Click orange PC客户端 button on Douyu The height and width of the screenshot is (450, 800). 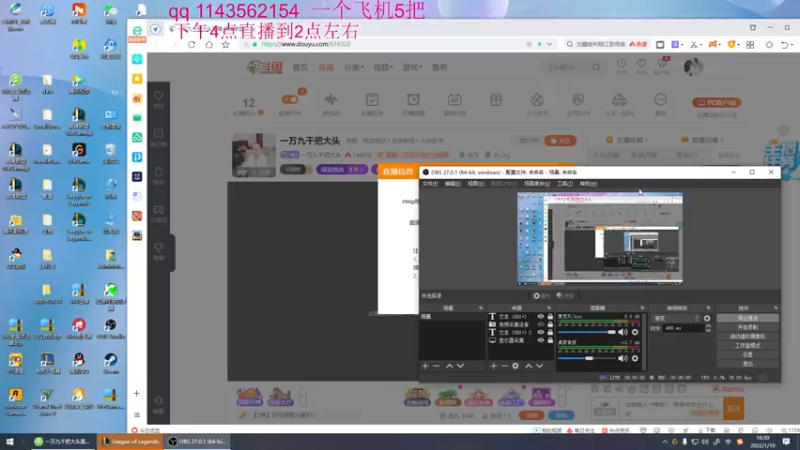[x=717, y=103]
